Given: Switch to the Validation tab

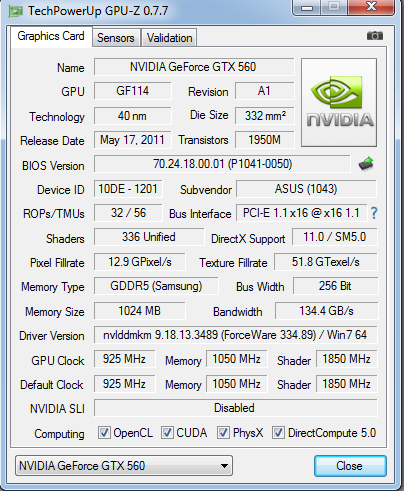Looking at the screenshot, I should click(x=169, y=38).
